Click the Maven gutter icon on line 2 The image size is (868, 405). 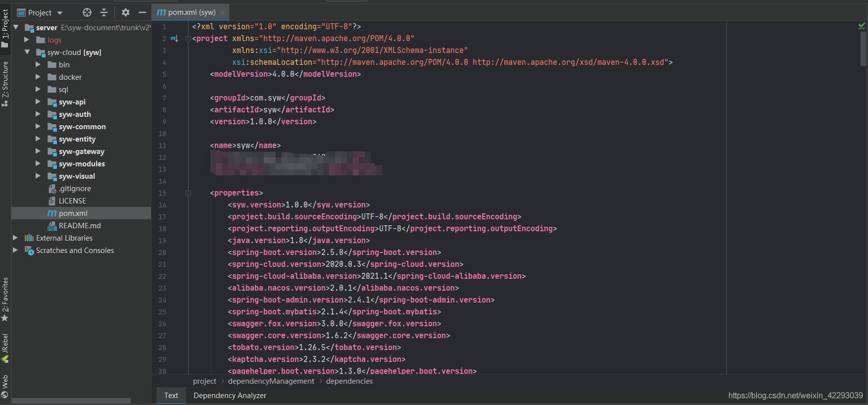coord(174,39)
